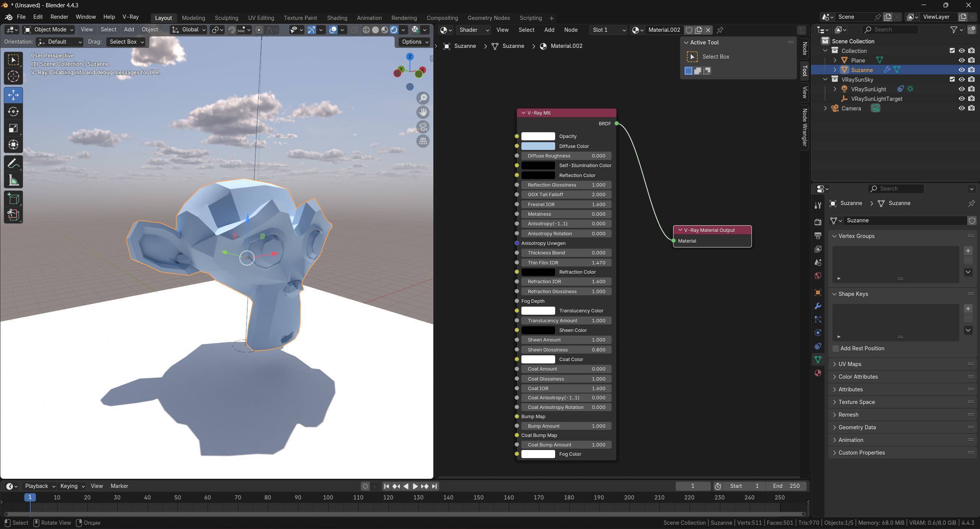The width and height of the screenshot is (980, 529).
Task: Expand the Camera item in outliner
Action: coord(825,108)
